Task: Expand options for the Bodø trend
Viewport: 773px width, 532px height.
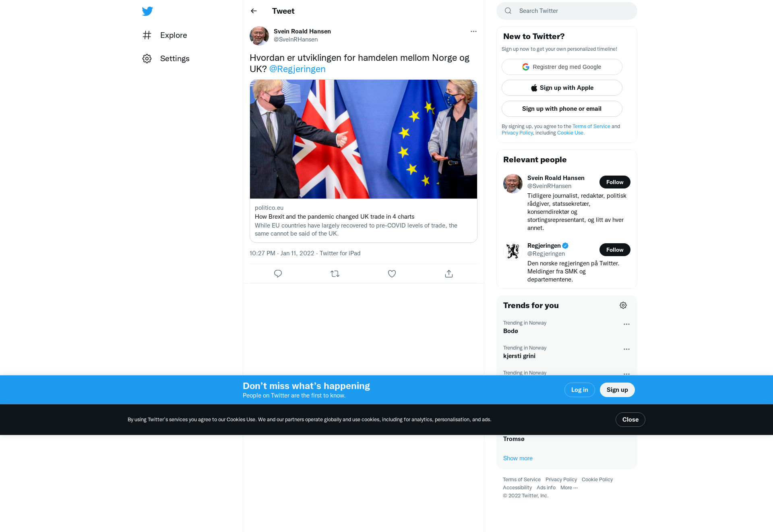Action: (626, 324)
